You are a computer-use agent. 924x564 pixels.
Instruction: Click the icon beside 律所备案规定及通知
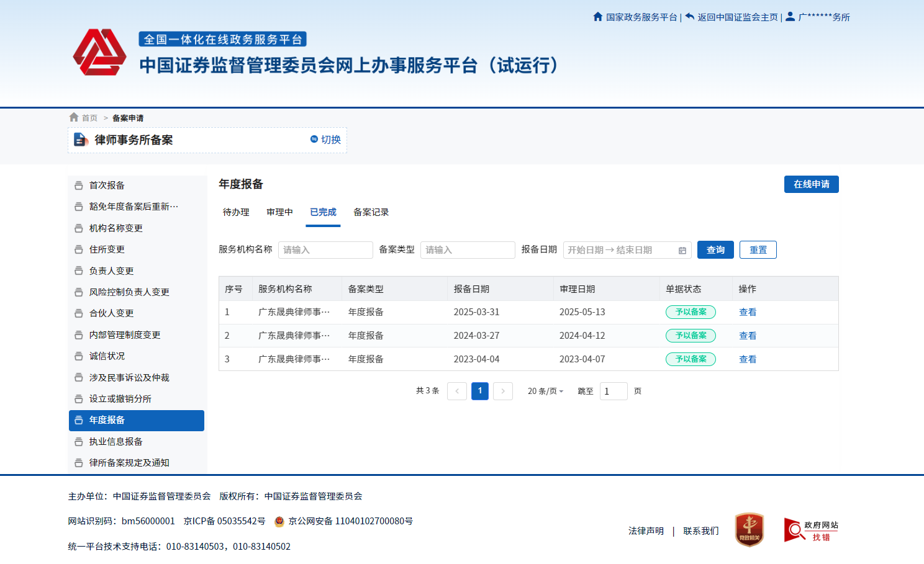pos(79,463)
